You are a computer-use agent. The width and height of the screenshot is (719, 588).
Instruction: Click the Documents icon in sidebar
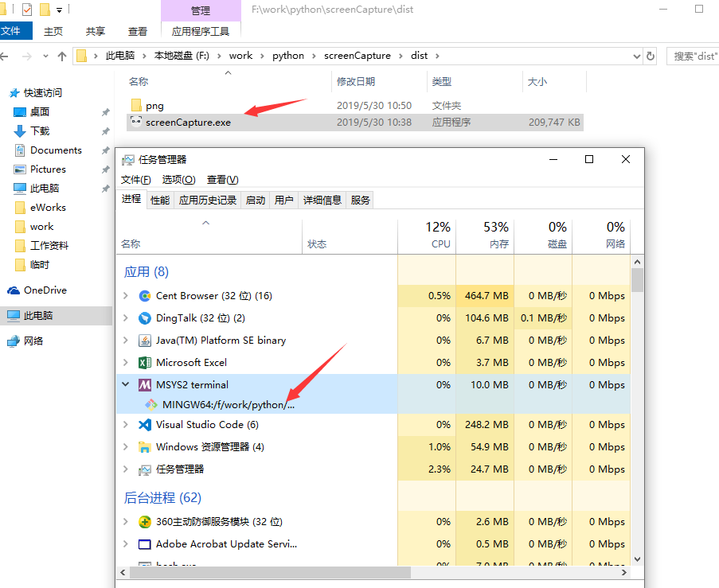(x=20, y=150)
